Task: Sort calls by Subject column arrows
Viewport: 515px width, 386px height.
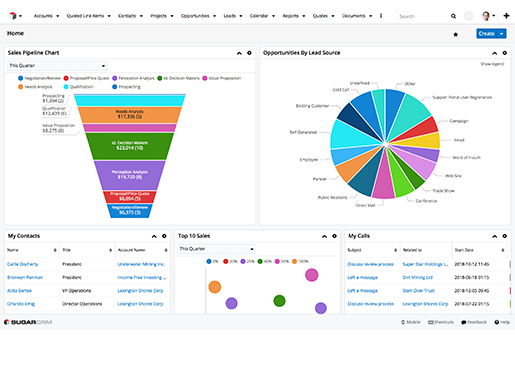Action: [396, 250]
